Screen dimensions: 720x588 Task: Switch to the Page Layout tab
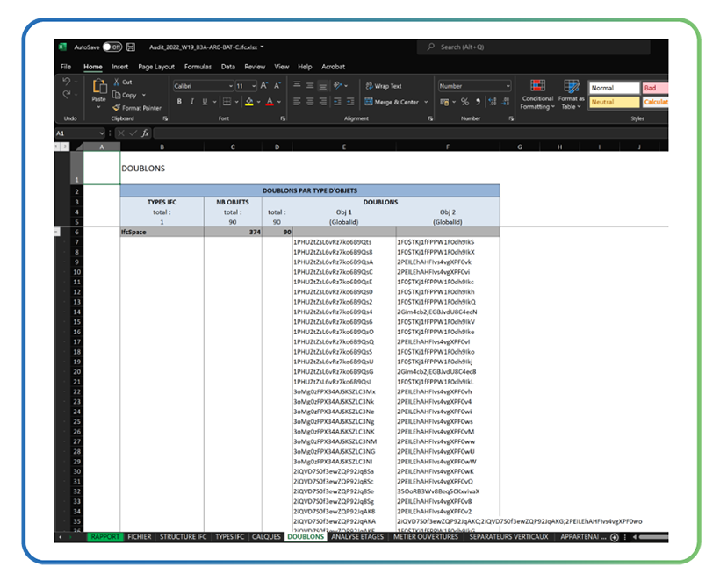(156, 67)
